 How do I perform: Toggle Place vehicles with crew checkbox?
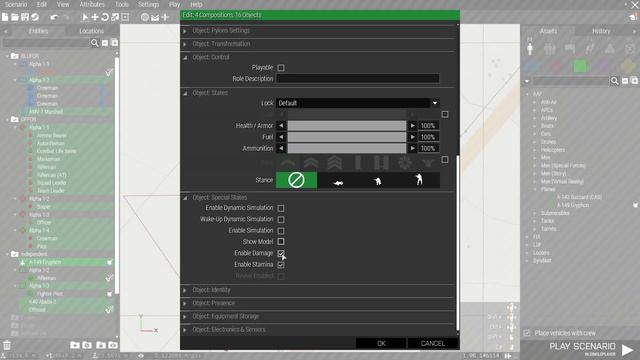click(527, 333)
